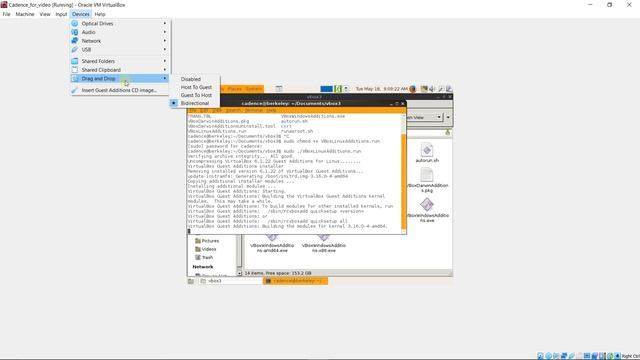Screen dimensions: 640x360
Task: Close the terminal window
Action: pos(403,104)
